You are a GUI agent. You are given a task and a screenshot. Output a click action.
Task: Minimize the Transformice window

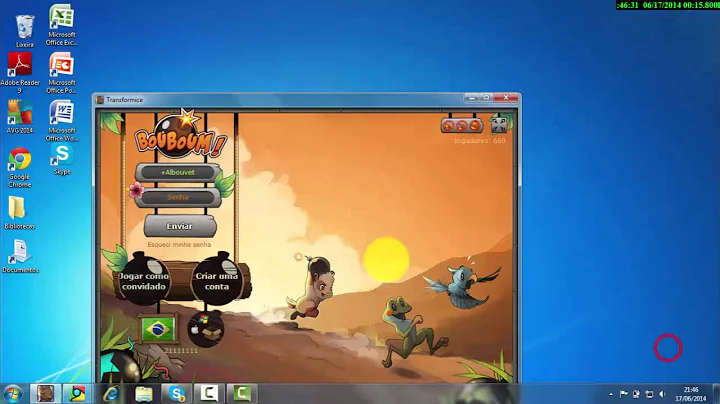pos(472,98)
